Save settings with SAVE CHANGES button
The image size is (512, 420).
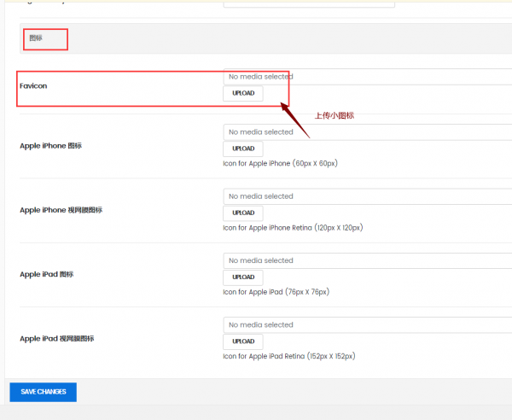click(x=43, y=392)
